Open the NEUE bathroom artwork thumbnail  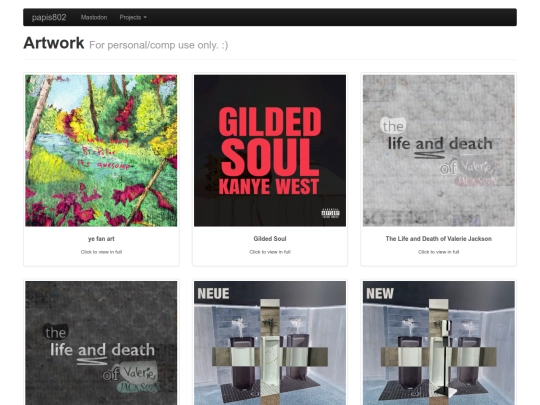click(270, 343)
